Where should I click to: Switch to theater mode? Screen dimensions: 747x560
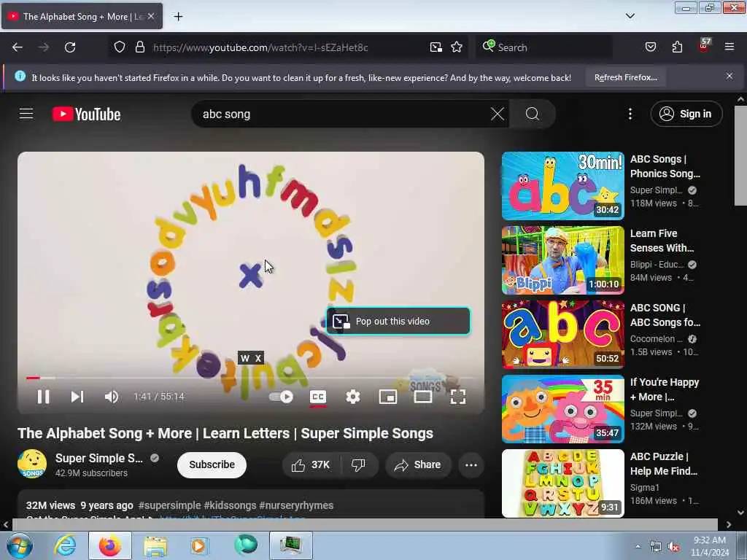(x=423, y=397)
